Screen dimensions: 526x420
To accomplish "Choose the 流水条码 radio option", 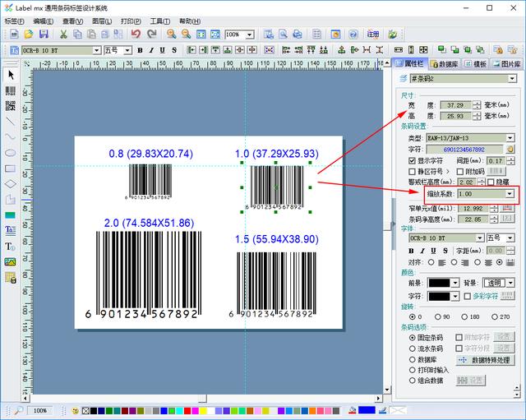I will 413,348.
